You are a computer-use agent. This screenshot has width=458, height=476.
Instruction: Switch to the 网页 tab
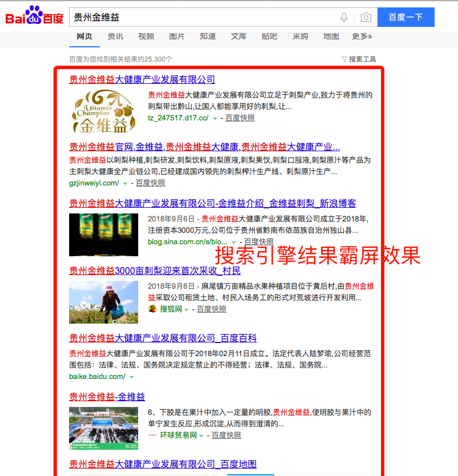point(84,37)
